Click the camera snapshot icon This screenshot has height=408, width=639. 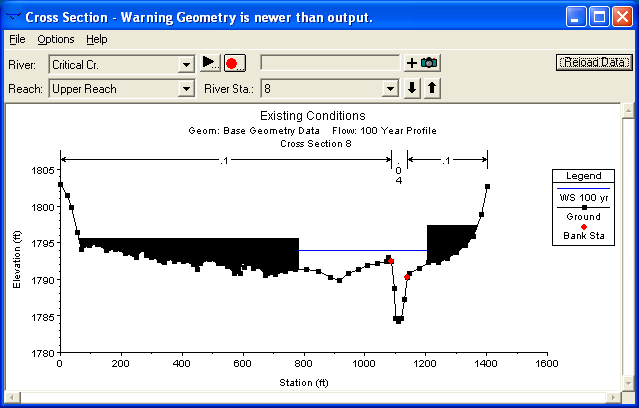(430, 63)
